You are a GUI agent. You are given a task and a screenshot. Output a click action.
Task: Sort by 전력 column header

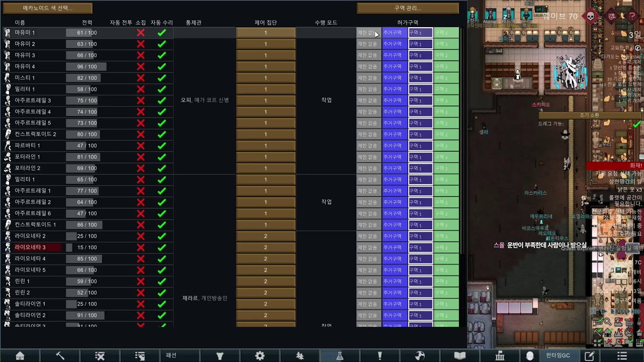(x=87, y=23)
